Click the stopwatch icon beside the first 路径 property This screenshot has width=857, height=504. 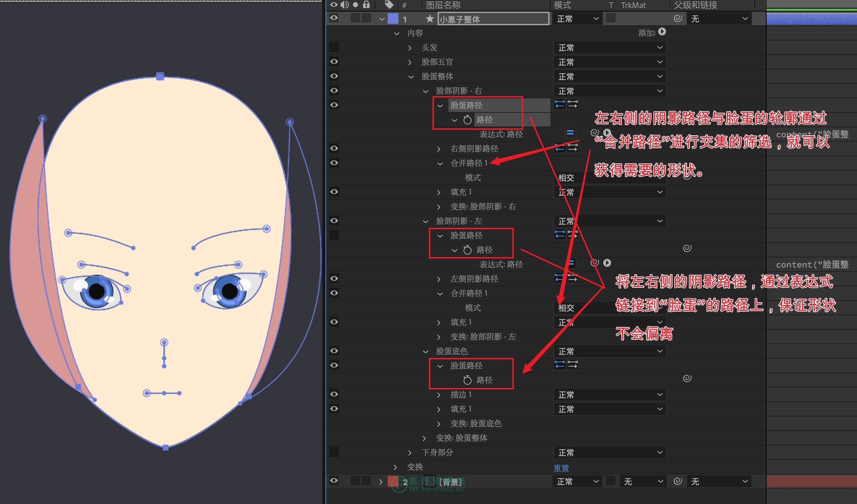[x=467, y=120]
